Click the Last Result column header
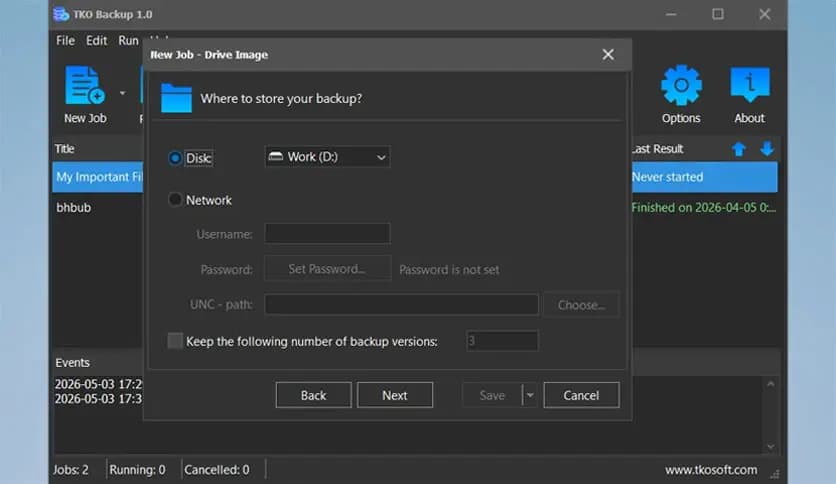 click(x=657, y=149)
